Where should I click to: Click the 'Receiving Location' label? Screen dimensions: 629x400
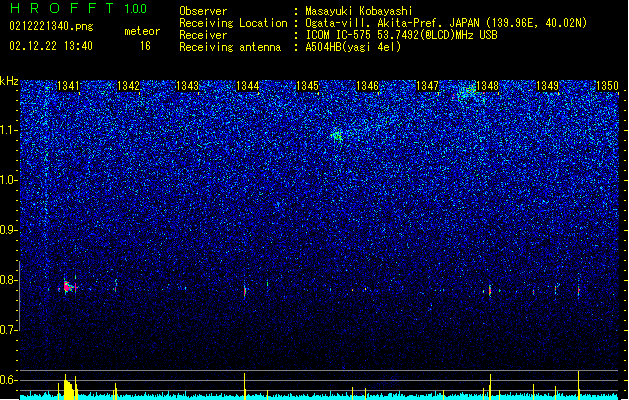coord(233,23)
